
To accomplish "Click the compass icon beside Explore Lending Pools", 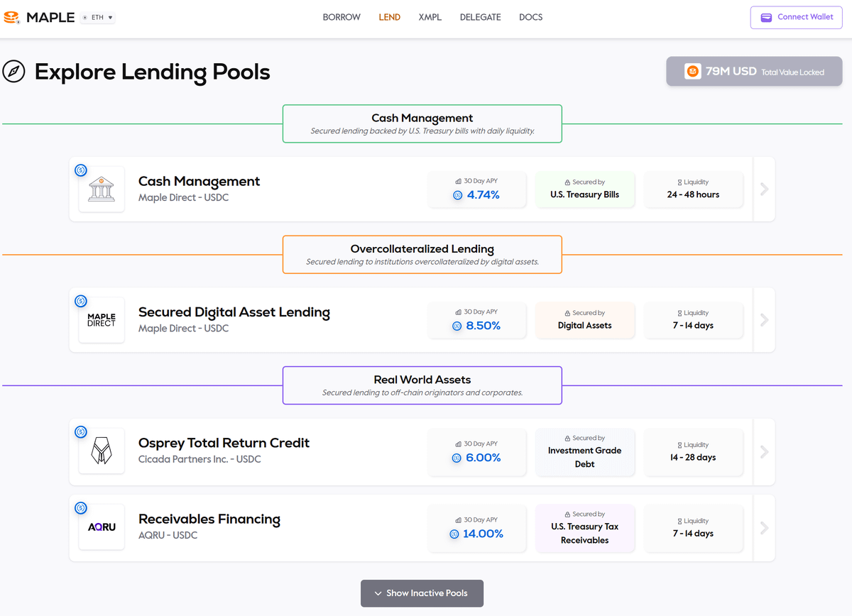I will click(x=14, y=72).
